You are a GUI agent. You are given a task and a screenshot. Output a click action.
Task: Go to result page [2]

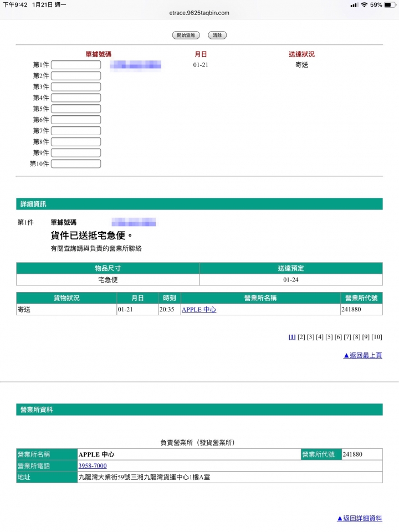(301, 337)
